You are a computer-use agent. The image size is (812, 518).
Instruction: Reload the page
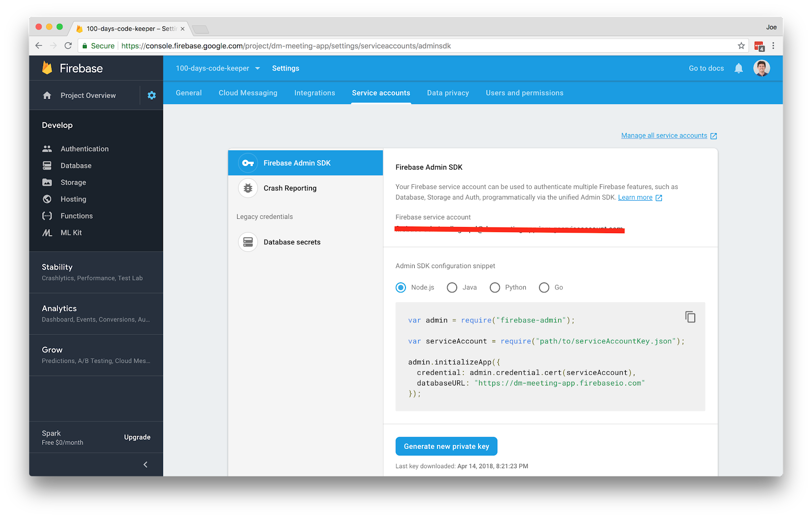(68, 46)
